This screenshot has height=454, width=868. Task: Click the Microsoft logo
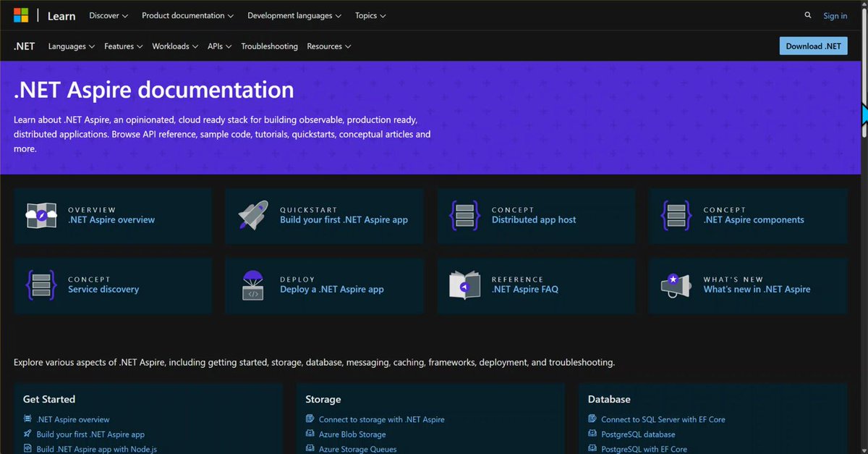pos(21,15)
